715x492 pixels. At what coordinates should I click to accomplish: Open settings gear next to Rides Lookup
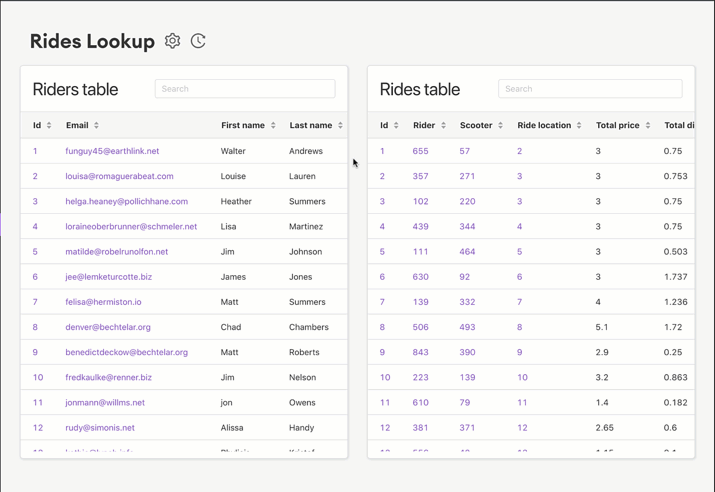point(172,41)
